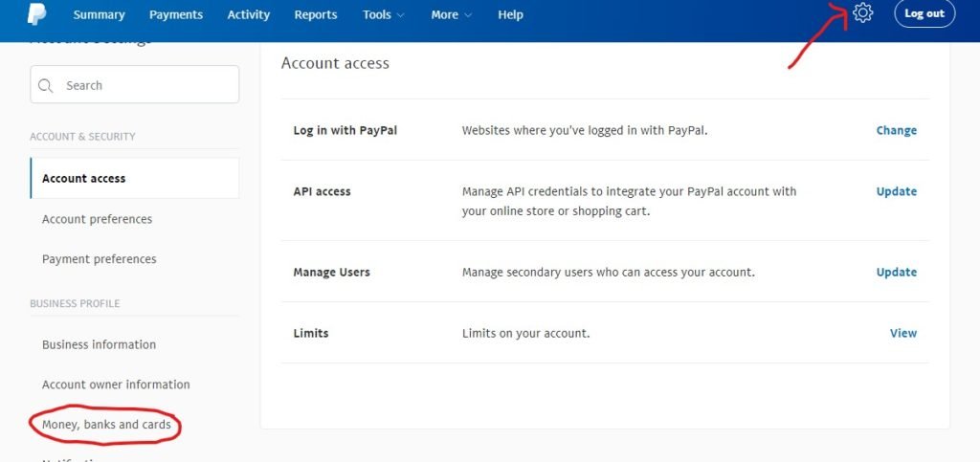Select Account owner information
Screen dimensions: 980x462
pos(116,385)
